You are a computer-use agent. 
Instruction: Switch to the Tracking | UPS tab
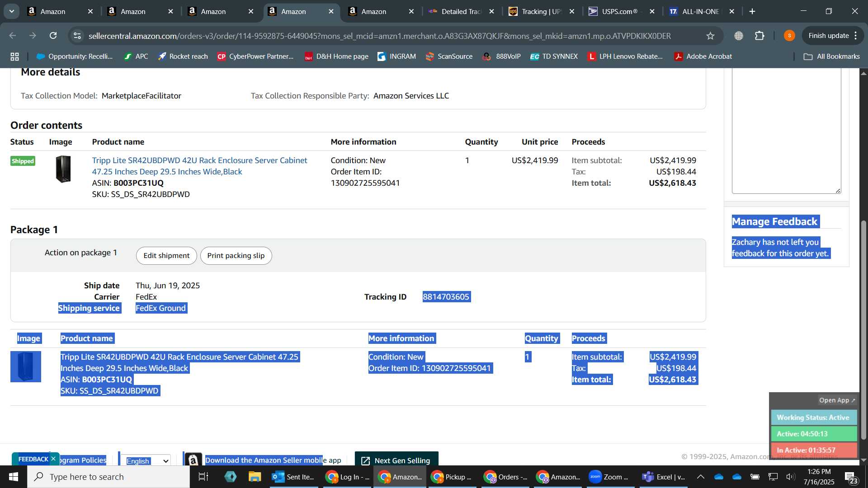541,11
